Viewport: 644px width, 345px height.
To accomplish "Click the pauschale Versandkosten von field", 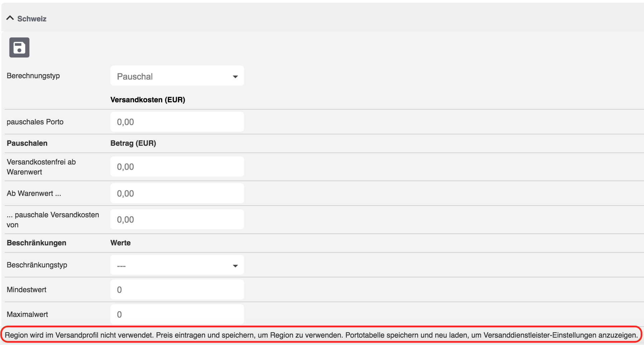I will click(x=177, y=220).
